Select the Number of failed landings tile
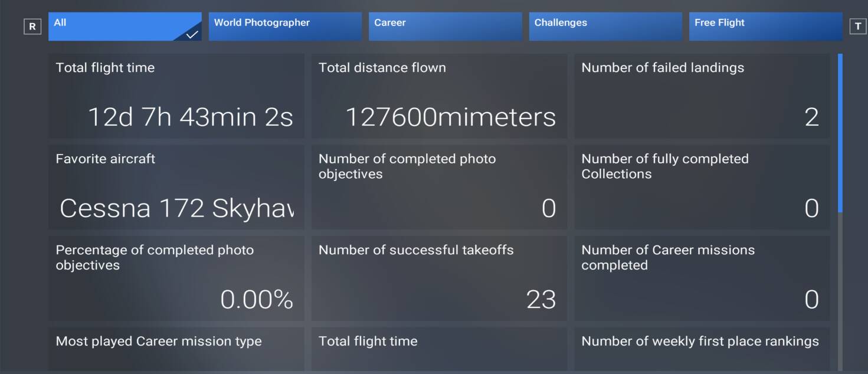The height and width of the screenshot is (374, 868). click(702, 96)
